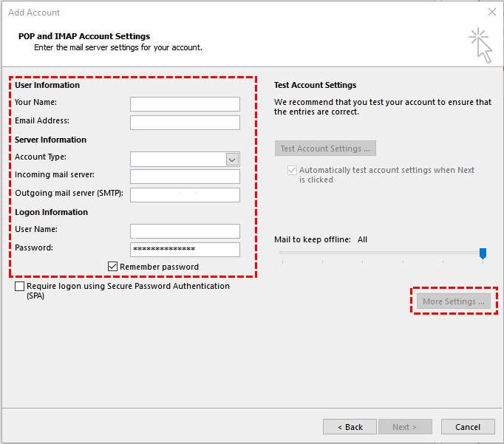Enable Require logon using Secure Password Authentication
This screenshot has width=504, height=444.
click(20, 286)
